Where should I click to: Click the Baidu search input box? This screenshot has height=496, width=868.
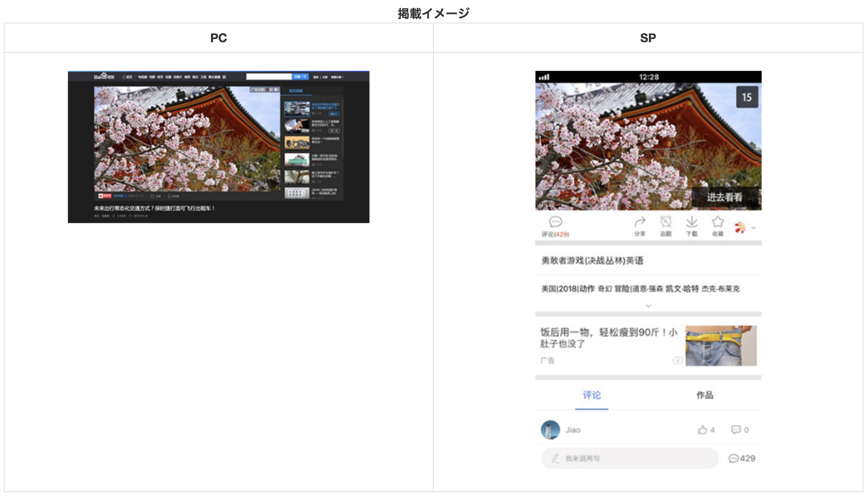tap(269, 77)
